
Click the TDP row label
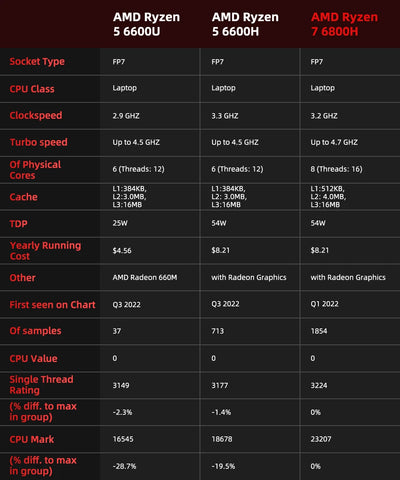coord(18,223)
